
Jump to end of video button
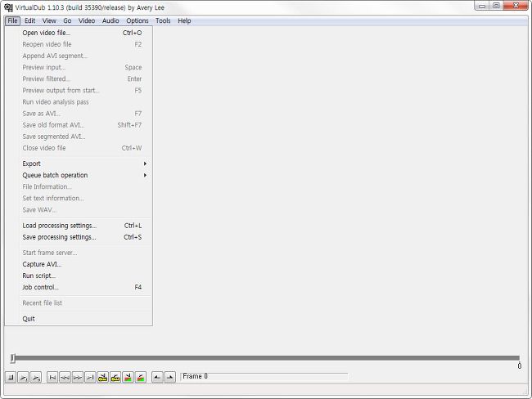[x=90, y=377]
